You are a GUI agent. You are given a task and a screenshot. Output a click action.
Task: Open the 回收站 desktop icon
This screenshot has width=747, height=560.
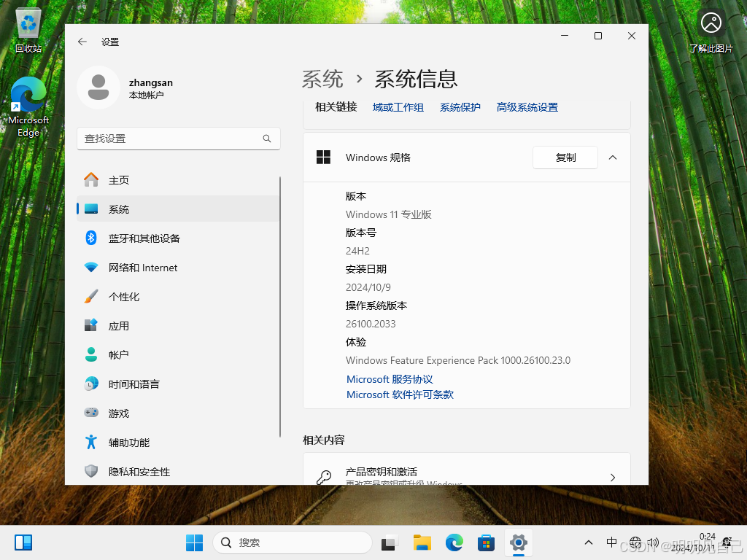[28, 31]
